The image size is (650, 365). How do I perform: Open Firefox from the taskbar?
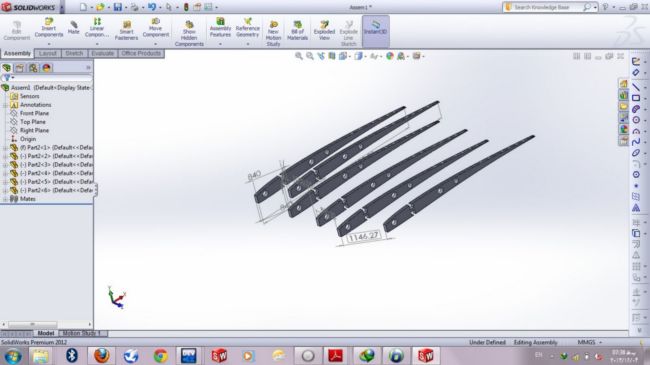coord(101,355)
